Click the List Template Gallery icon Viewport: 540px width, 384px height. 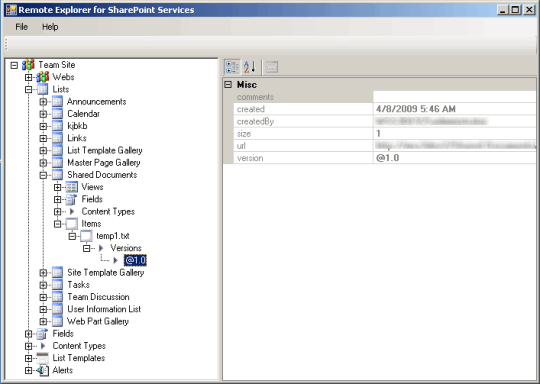[57, 151]
